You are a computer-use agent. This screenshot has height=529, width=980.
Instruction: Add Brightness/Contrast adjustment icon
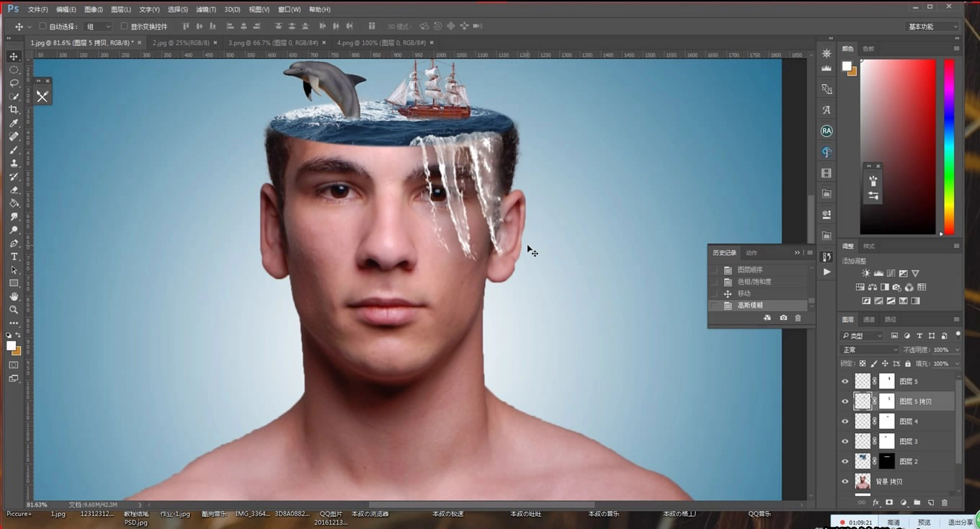pos(865,274)
